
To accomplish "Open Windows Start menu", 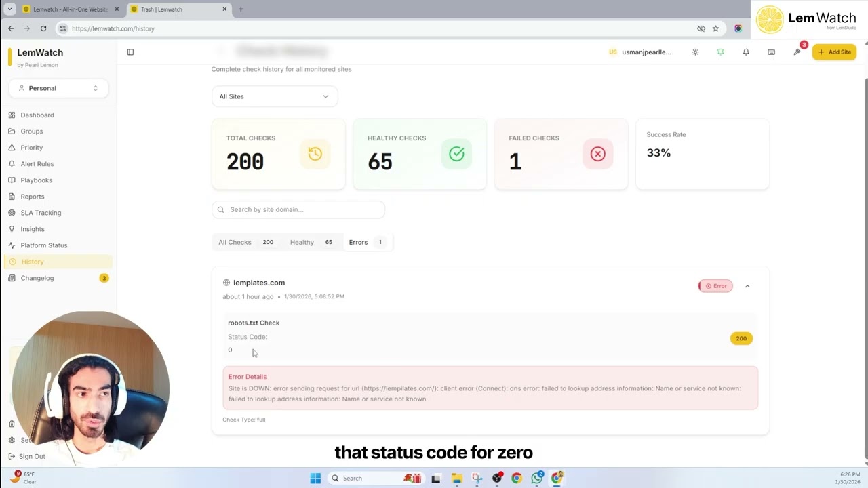I will (x=315, y=479).
